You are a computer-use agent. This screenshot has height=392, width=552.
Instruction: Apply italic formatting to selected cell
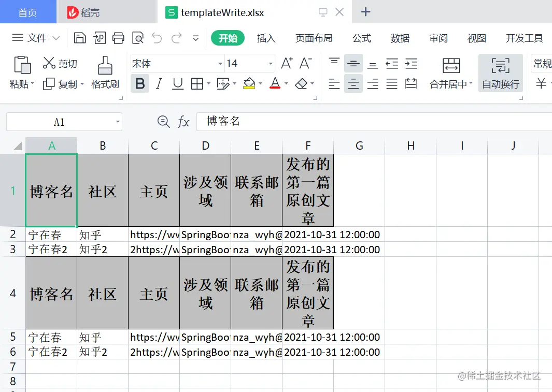click(x=159, y=83)
